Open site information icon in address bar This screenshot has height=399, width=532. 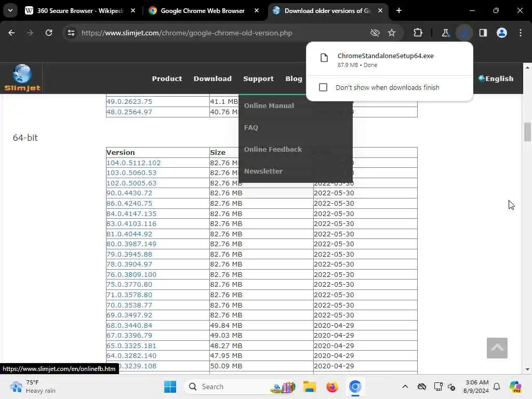(71, 33)
